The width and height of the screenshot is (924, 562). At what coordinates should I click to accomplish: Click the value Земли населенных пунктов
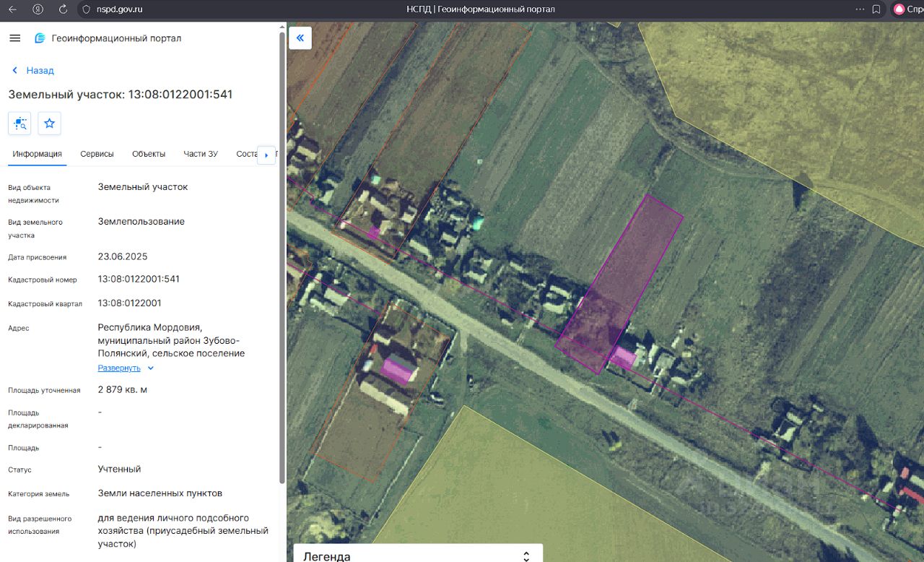pos(160,494)
